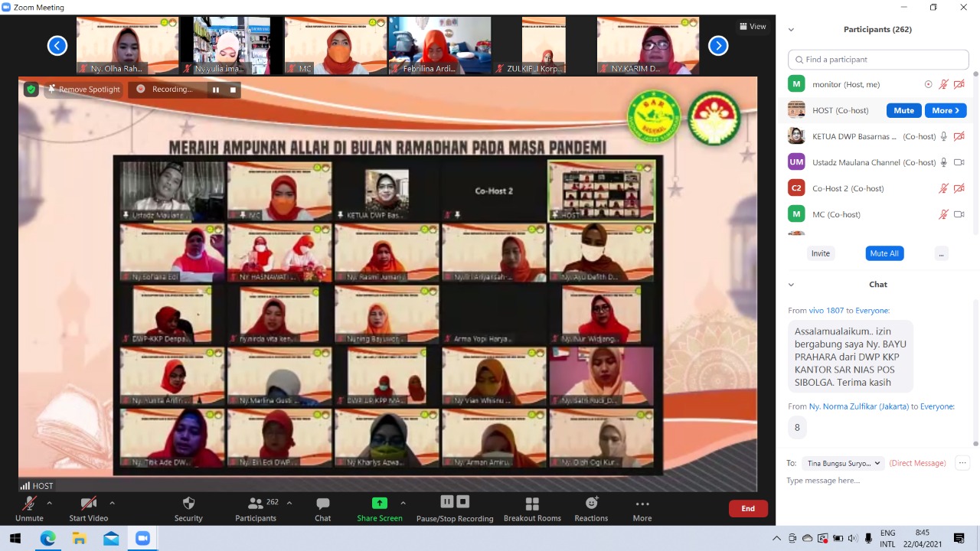Pause the recording in the top bar
This screenshot has height=551, width=980.
click(216, 90)
